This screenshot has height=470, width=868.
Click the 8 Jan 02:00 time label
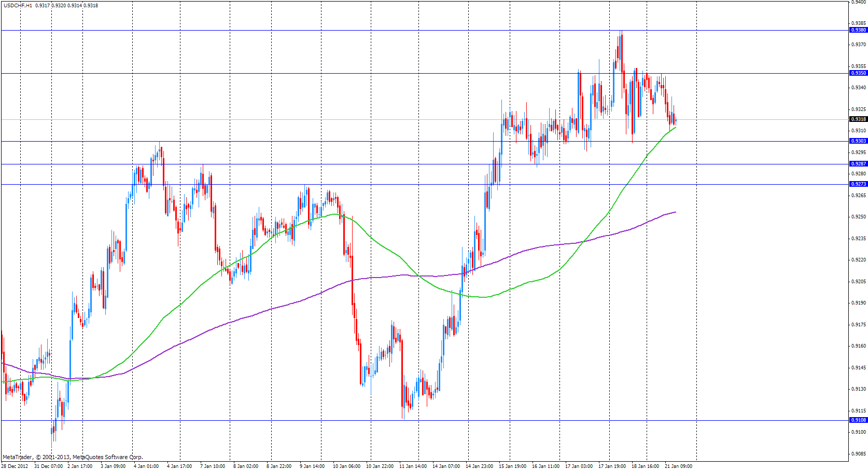[246, 466]
